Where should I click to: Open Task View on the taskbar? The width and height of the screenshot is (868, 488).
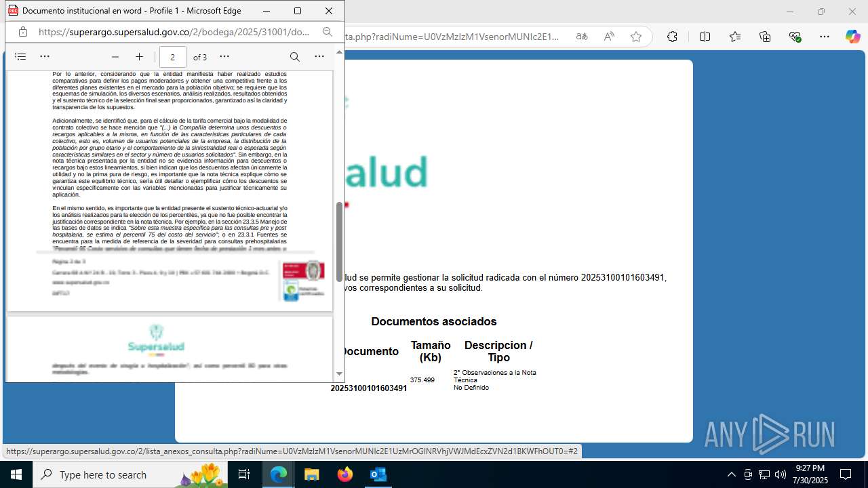click(245, 474)
